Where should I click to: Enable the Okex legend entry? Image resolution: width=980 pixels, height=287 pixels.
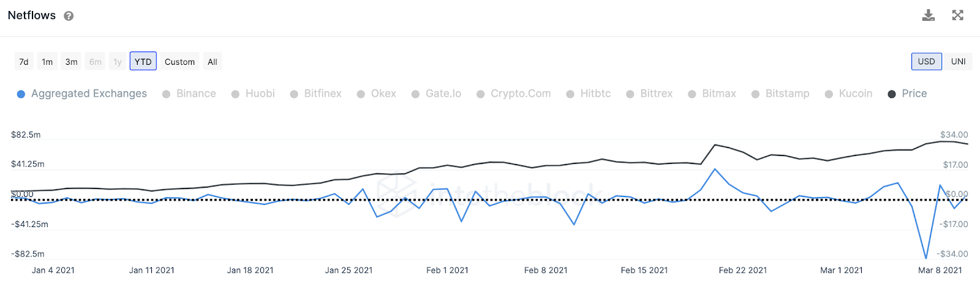tap(377, 94)
